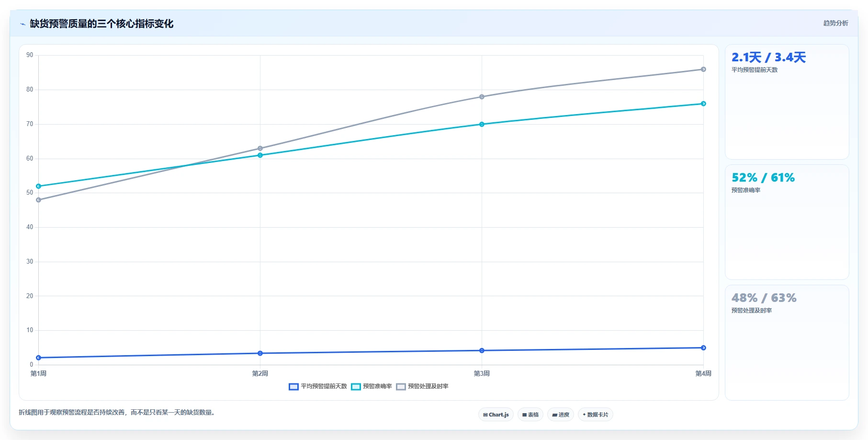
Task: Click the footnote starting 折线图用于观察预警流程
Action: click(x=118, y=412)
